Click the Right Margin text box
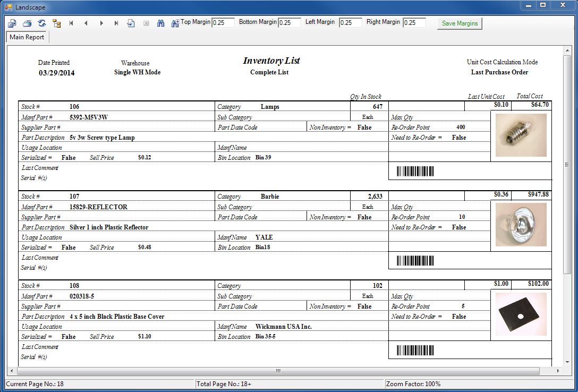The width and height of the screenshot is (578, 392). (x=414, y=23)
